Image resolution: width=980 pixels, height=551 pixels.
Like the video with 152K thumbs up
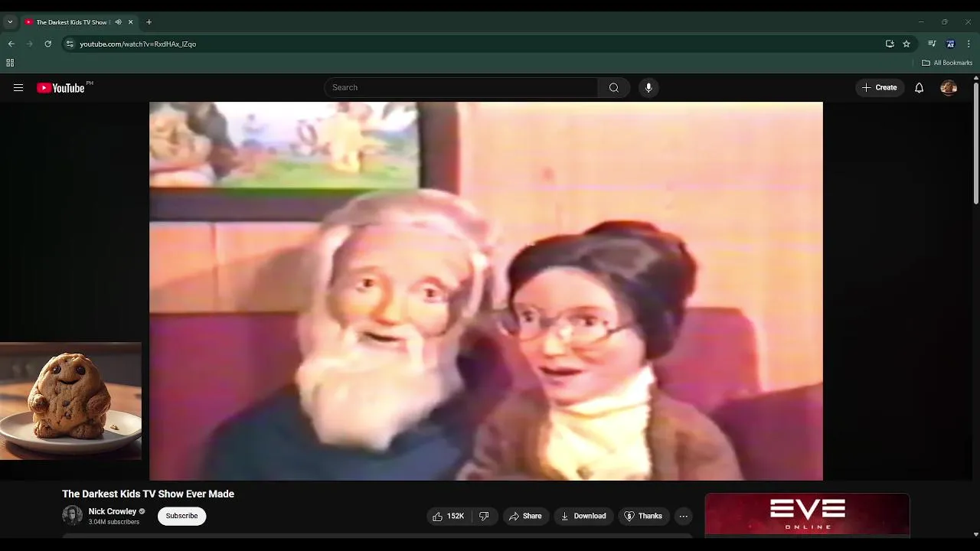(449, 516)
